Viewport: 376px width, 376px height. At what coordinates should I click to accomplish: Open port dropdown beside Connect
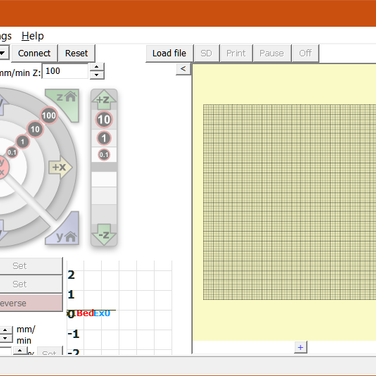click(x=3, y=53)
